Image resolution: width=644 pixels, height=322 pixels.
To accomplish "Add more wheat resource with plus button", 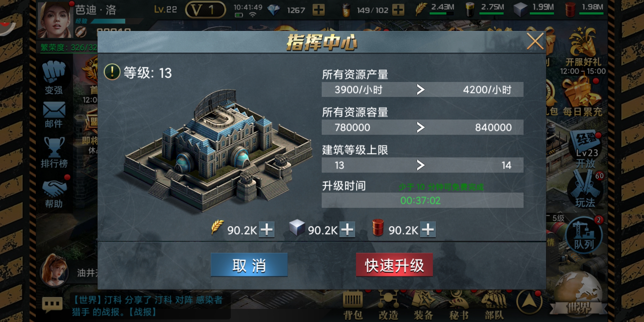I will tap(267, 230).
